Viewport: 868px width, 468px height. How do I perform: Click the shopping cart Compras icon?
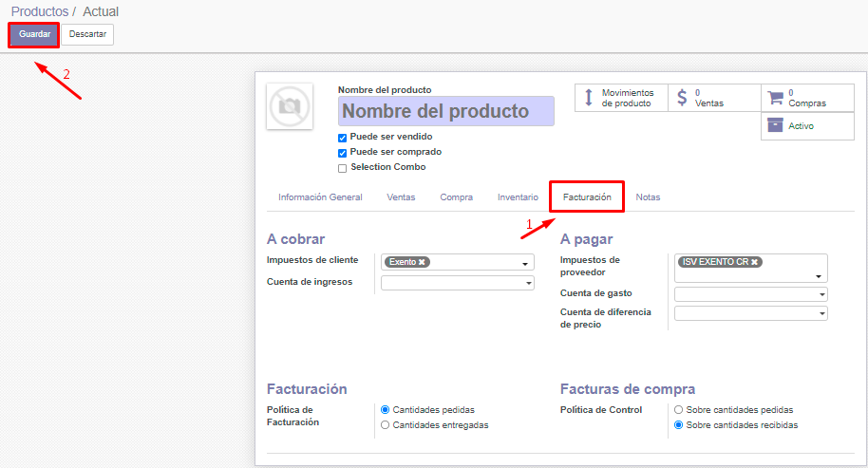coord(775,98)
